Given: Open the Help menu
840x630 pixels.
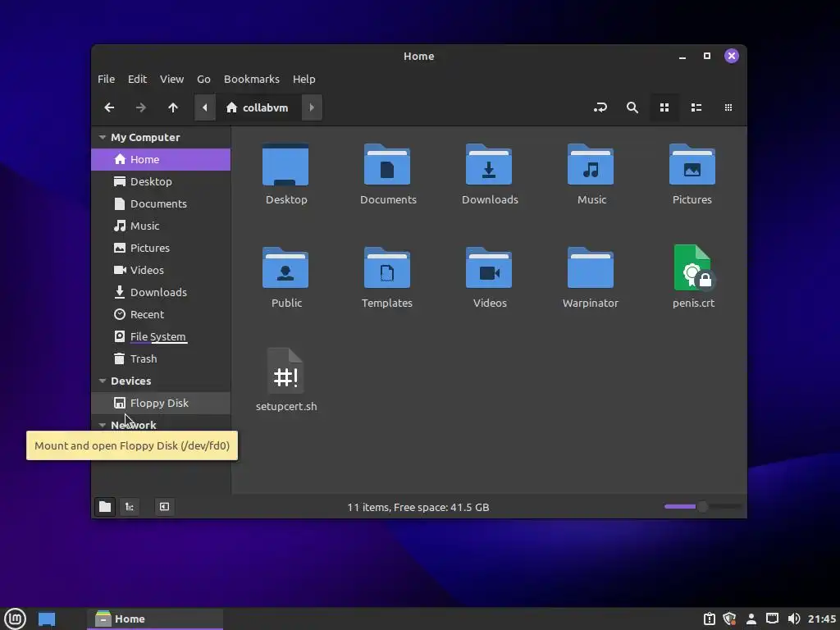Looking at the screenshot, I should [304, 80].
